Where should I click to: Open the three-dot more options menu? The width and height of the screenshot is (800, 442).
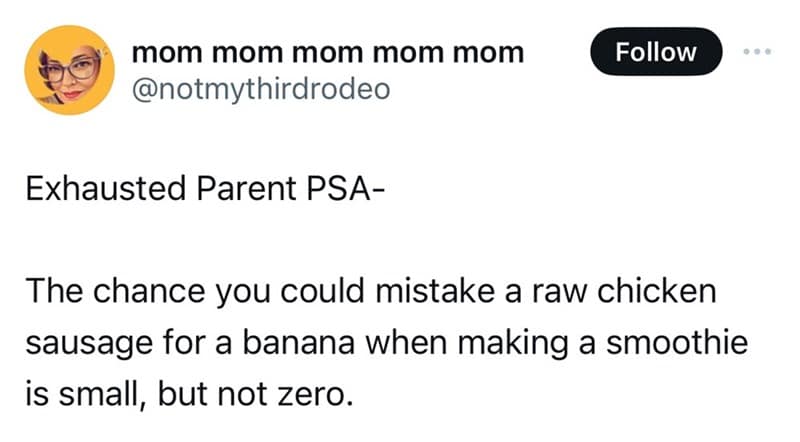click(x=757, y=52)
